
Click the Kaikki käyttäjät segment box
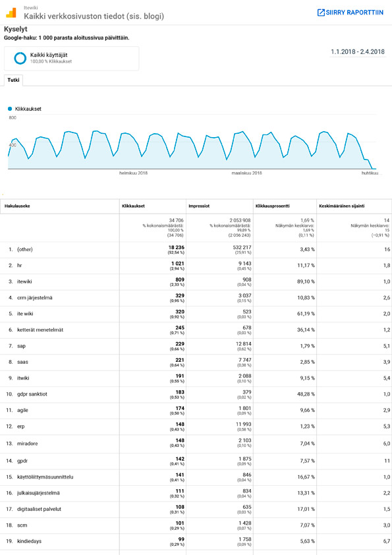(x=71, y=59)
